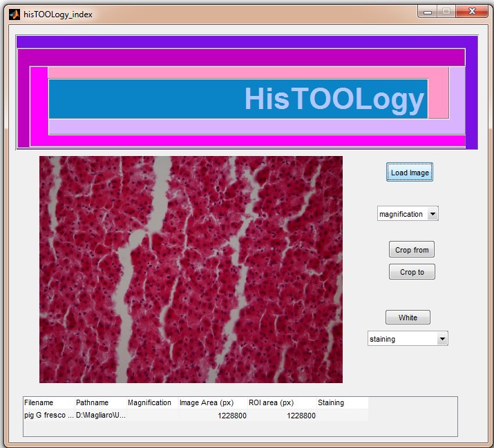Expand the staining dropdown

[x=408, y=339]
